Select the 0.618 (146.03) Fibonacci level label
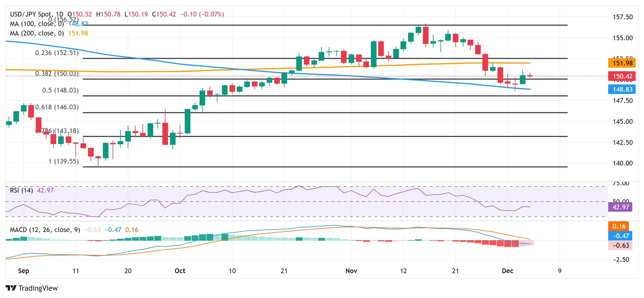The height and width of the screenshot is (298, 644). (57, 107)
